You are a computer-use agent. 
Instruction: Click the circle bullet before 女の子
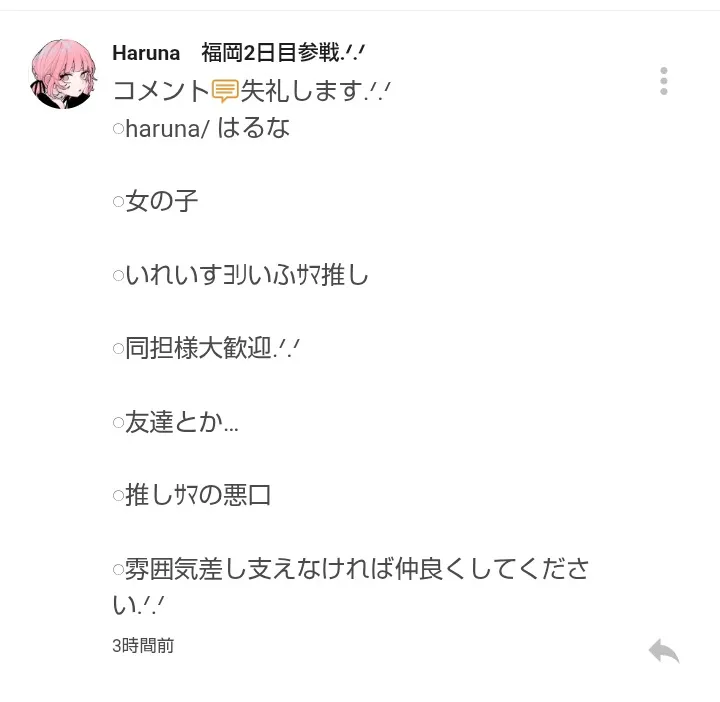pyautogui.click(x=118, y=202)
